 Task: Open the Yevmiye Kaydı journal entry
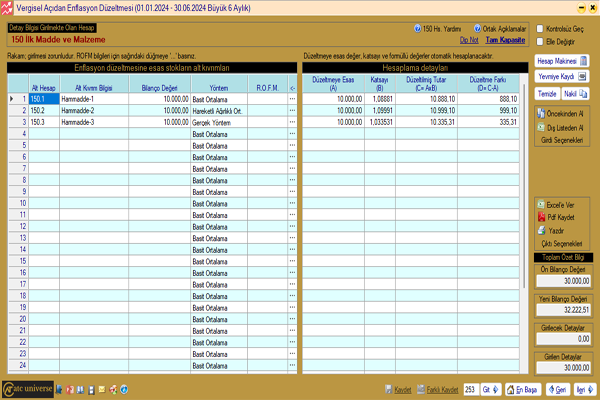click(x=562, y=77)
